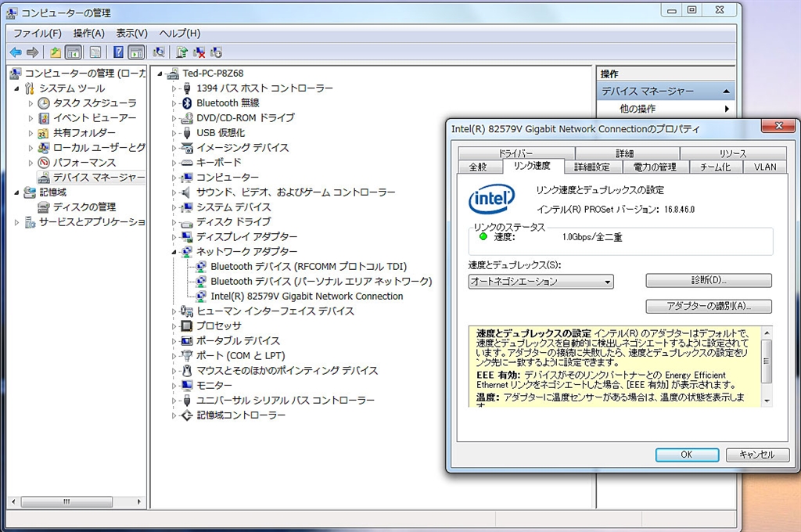This screenshot has width=801, height=532.
Task: Click the Scan for hardware changes icon
Action: [159, 52]
